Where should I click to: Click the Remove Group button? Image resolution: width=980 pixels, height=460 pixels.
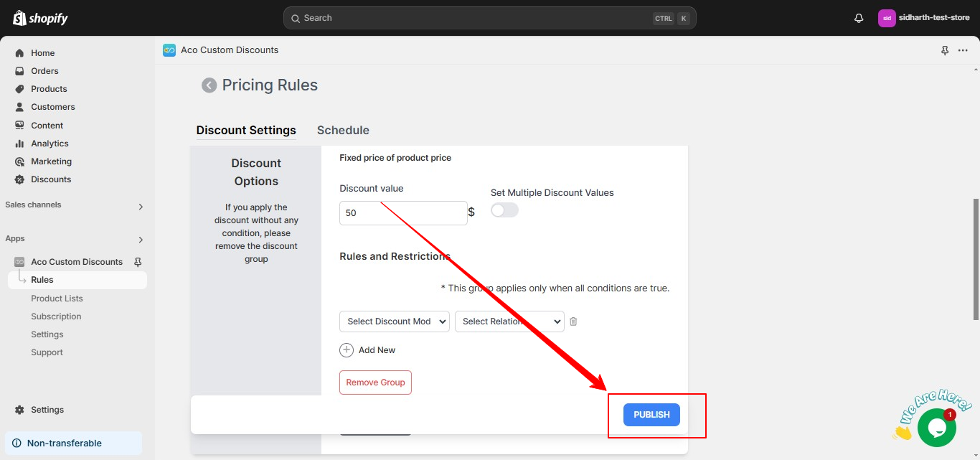pos(375,382)
